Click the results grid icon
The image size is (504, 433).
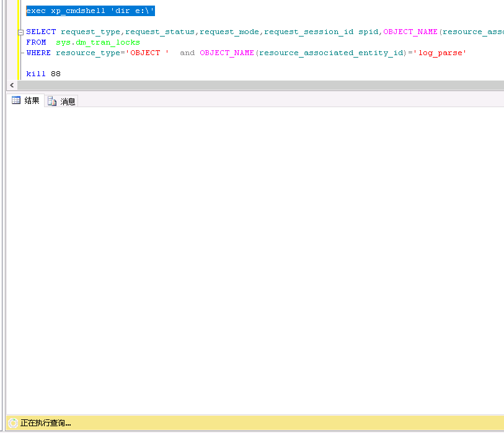(16, 100)
